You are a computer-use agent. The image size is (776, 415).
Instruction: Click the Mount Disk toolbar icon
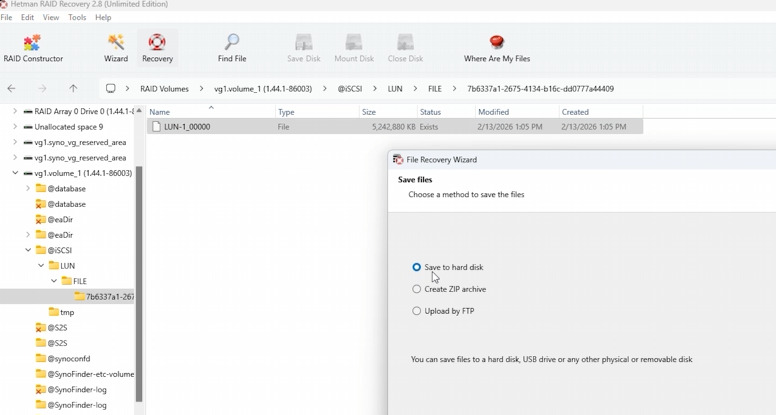tap(354, 48)
